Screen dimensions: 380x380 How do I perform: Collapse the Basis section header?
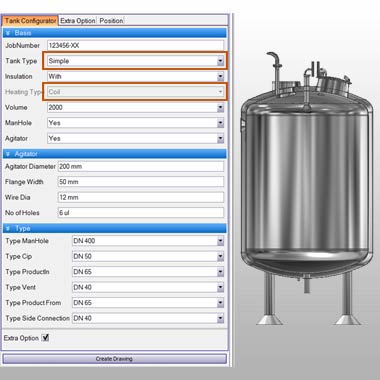114,33
